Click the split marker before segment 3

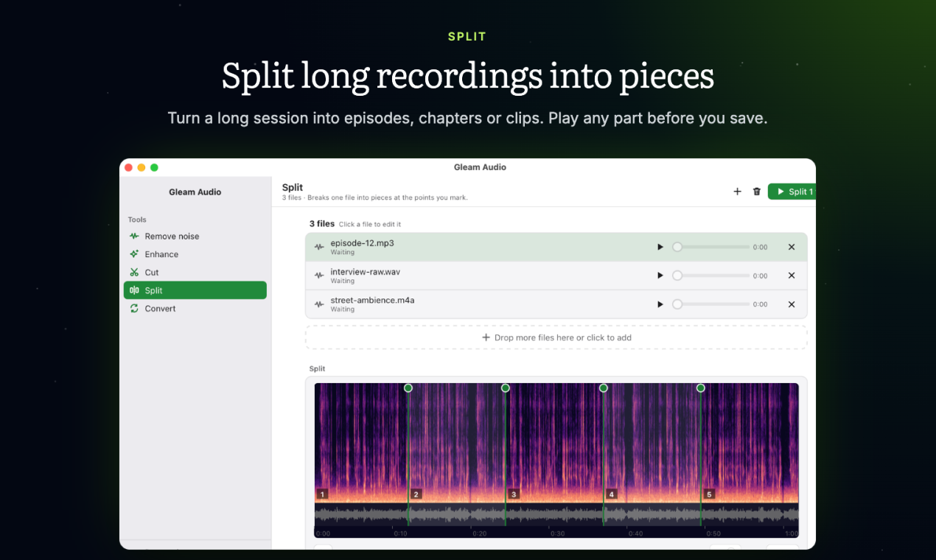(x=506, y=388)
